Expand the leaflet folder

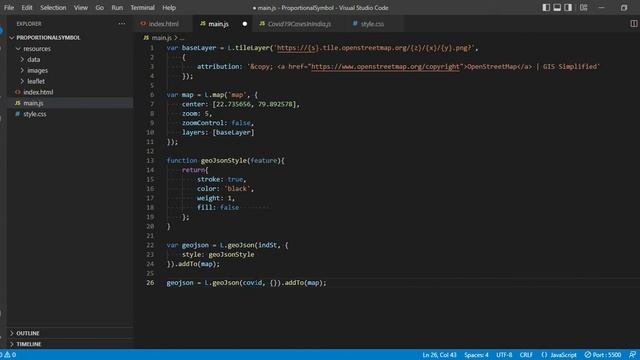pos(36,81)
